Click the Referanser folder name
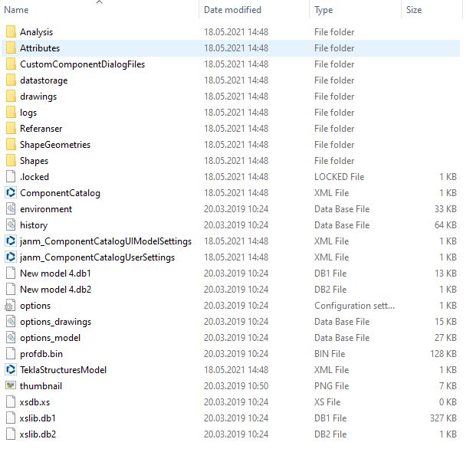476x462 pixels. click(41, 128)
